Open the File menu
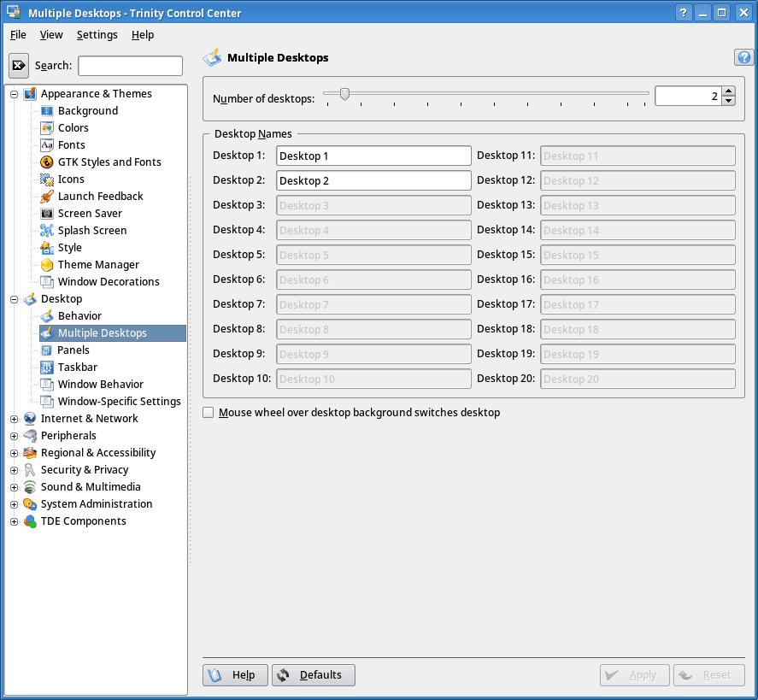Screen dimensions: 758x700 click(x=18, y=35)
